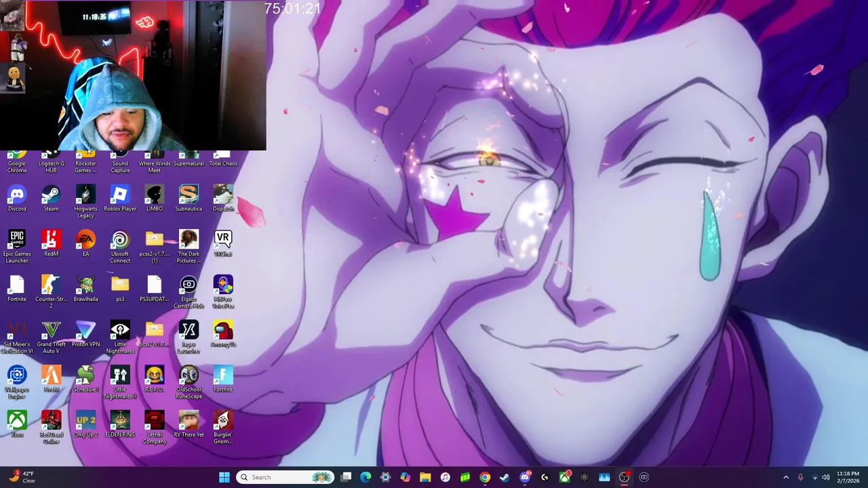Click the Chrome icon in taskbar
Screen dimensions: 868x488
[485, 477]
